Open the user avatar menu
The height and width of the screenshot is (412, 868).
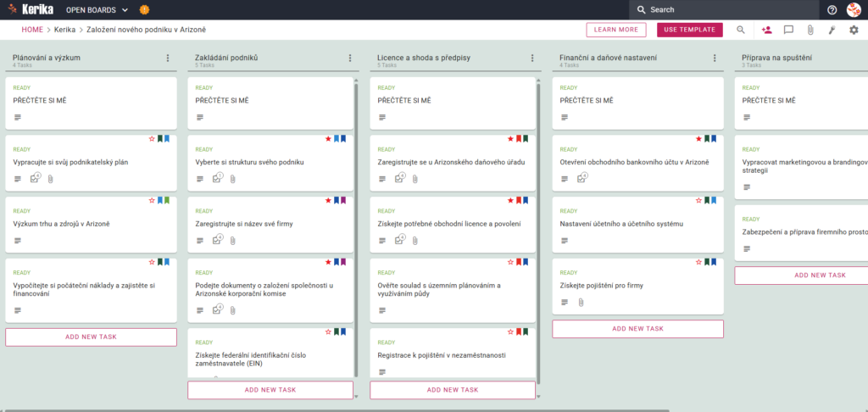pyautogui.click(x=854, y=10)
